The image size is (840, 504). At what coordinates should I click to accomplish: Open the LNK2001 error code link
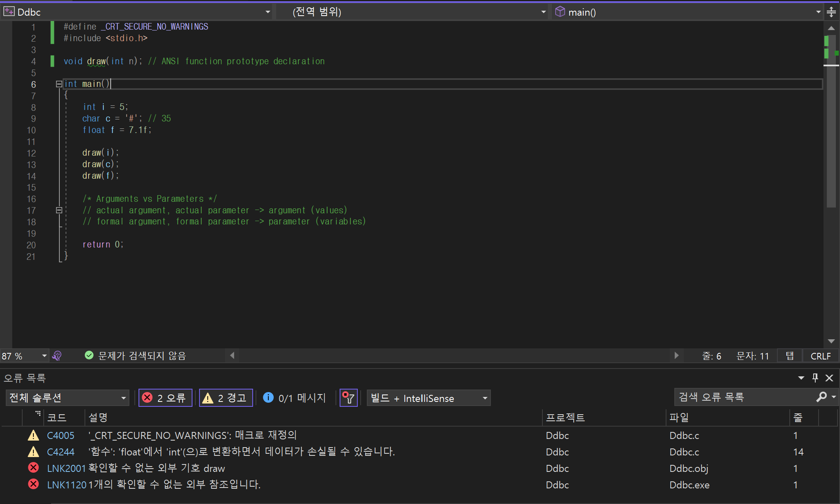coord(66,469)
